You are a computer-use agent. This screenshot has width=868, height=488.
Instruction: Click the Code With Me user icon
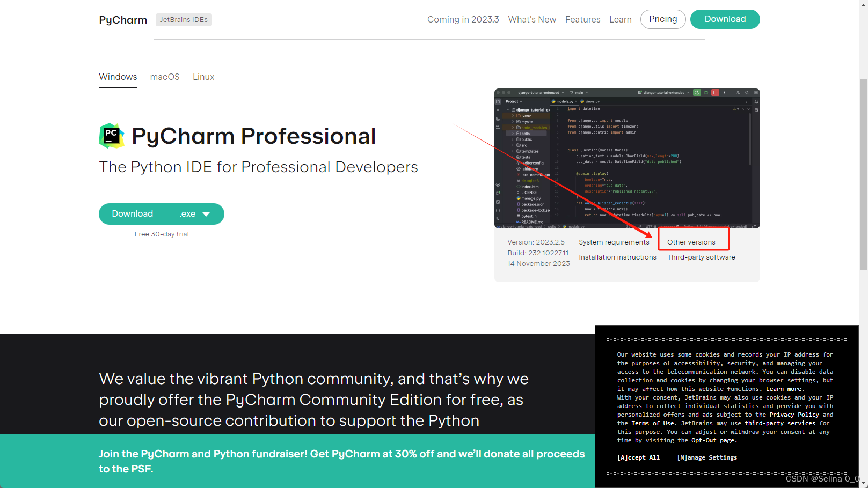point(738,92)
